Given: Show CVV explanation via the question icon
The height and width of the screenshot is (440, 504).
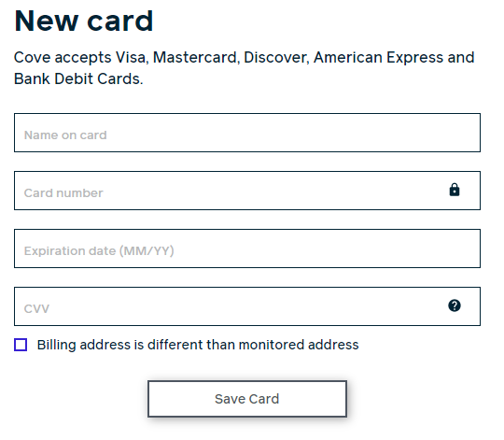Looking at the screenshot, I should pyautogui.click(x=455, y=305).
